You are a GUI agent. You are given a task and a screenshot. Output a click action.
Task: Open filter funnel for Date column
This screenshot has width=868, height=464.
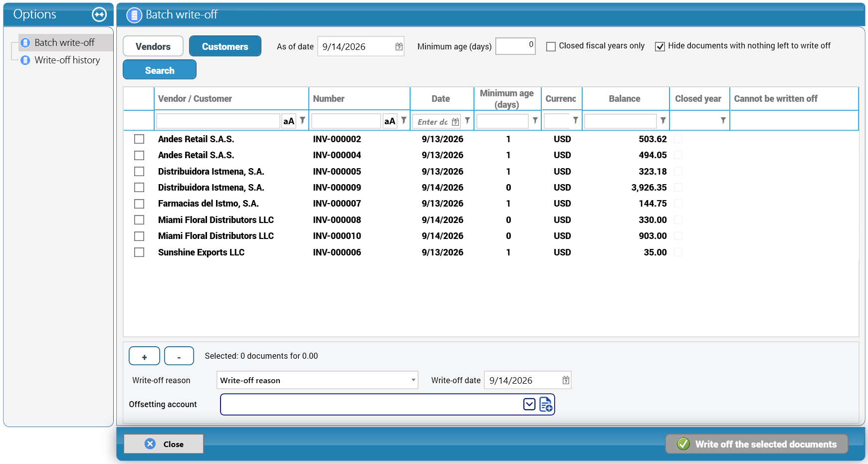click(x=467, y=120)
